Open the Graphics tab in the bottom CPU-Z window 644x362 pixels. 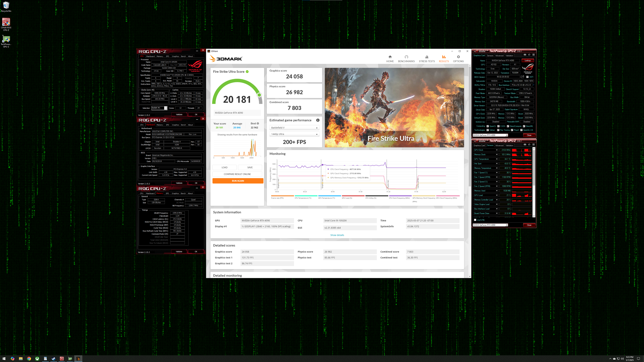tap(175, 193)
